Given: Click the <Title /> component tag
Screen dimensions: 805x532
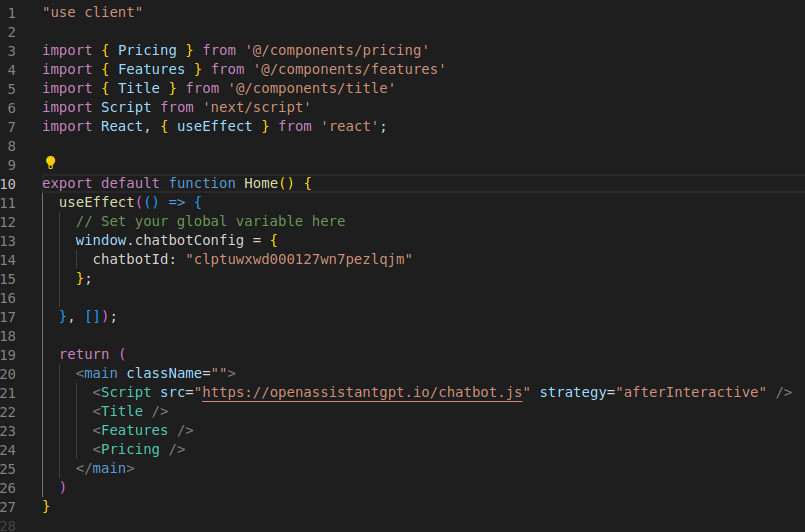Looking at the screenshot, I should tap(130, 411).
